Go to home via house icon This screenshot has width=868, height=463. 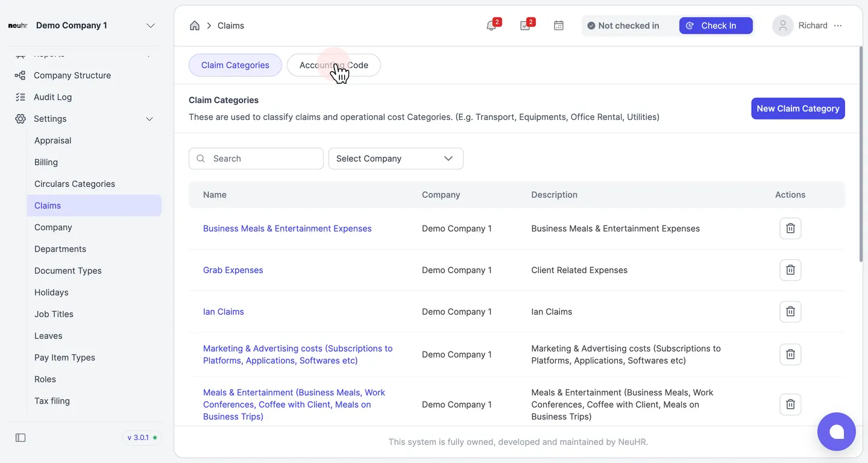(195, 26)
